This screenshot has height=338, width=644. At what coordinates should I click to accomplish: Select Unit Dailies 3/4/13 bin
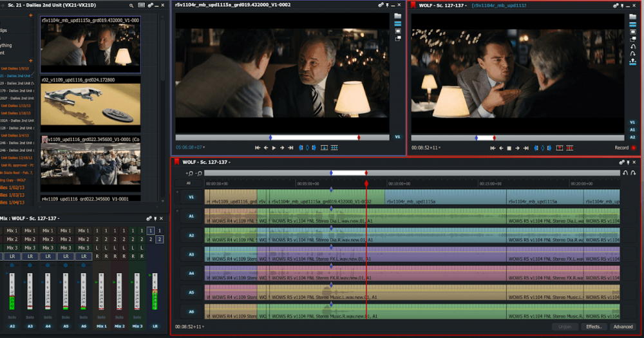click(x=15, y=136)
